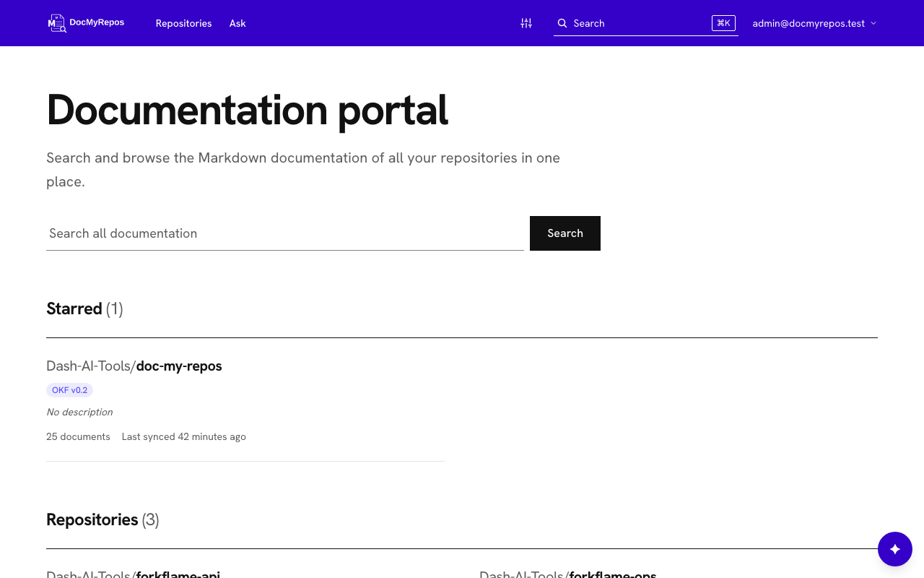Open the AI assistant sparkle button

[895, 549]
